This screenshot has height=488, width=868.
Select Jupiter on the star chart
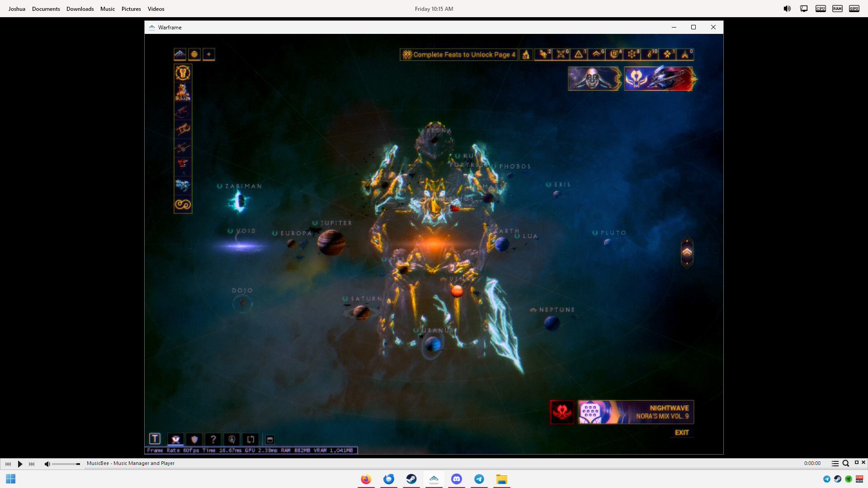pyautogui.click(x=331, y=243)
